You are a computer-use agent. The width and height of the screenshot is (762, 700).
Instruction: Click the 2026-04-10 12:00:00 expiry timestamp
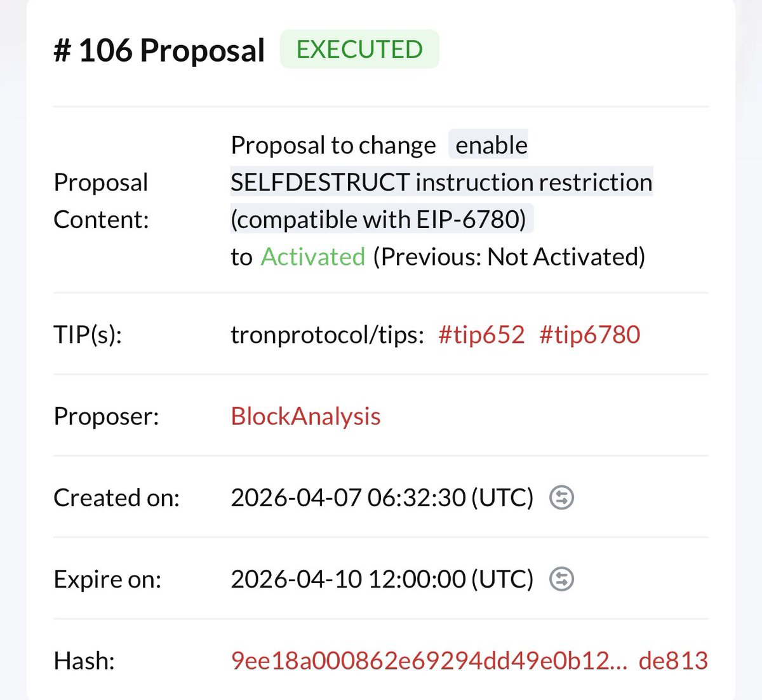pos(382,579)
